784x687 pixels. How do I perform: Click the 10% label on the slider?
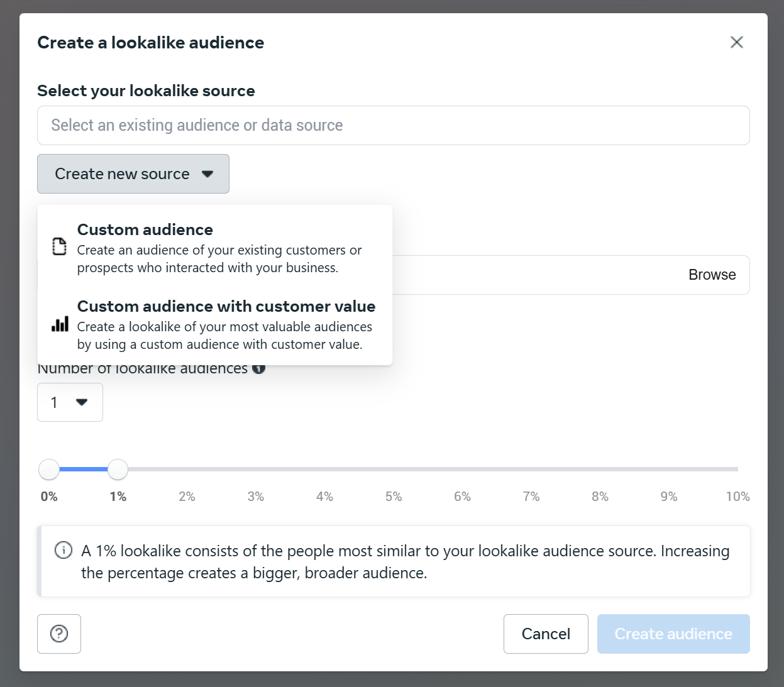click(x=737, y=497)
